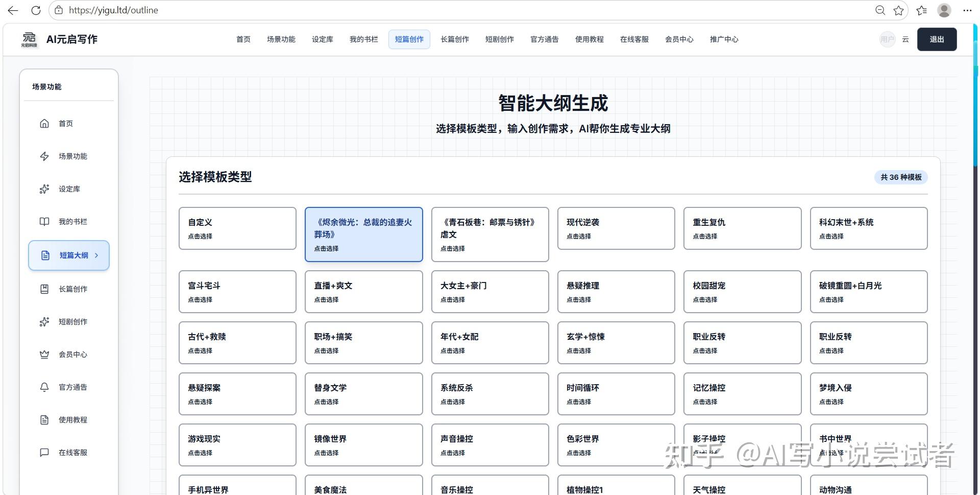Click the bell icon beside 官方通告 in the sidebar
Image resolution: width=980 pixels, height=495 pixels.
(x=44, y=387)
